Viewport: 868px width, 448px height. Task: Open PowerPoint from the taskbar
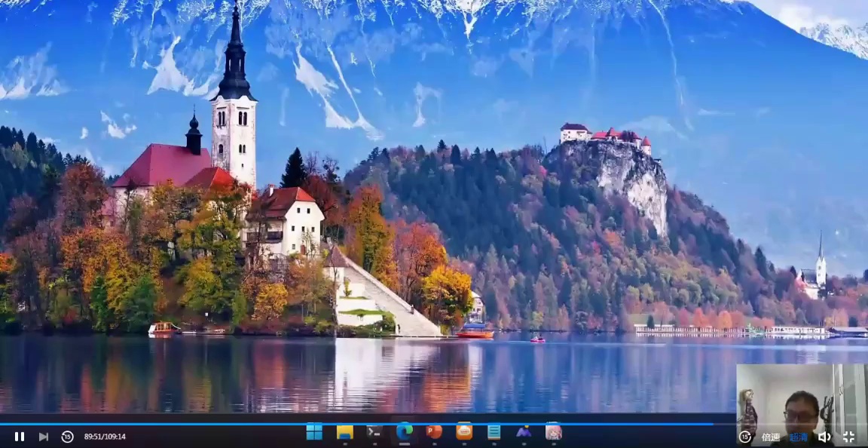click(x=434, y=431)
